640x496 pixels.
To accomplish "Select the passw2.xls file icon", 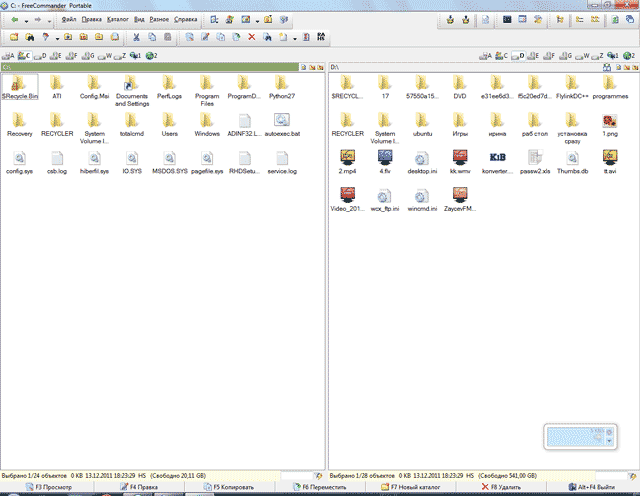I will click(535, 161).
